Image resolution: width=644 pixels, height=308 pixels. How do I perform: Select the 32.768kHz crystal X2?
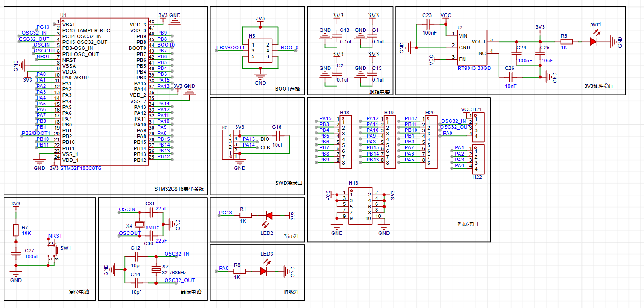click(156, 269)
